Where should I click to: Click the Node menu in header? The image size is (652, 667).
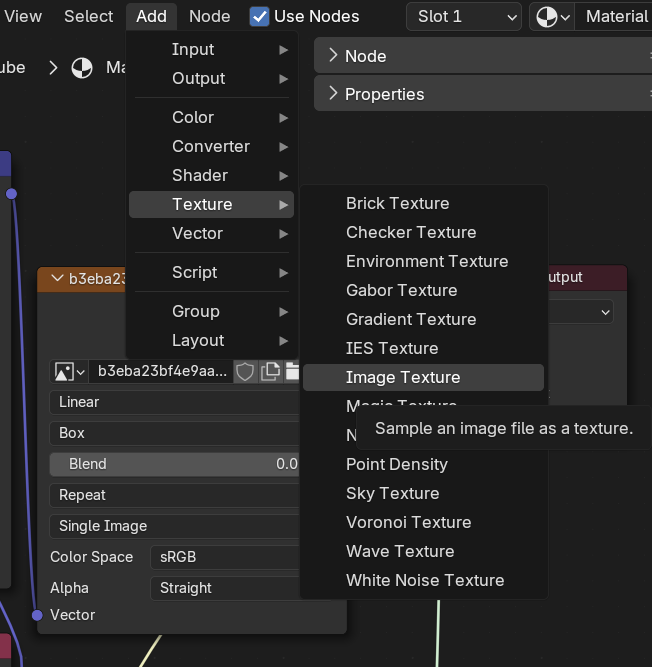click(209, 16)
